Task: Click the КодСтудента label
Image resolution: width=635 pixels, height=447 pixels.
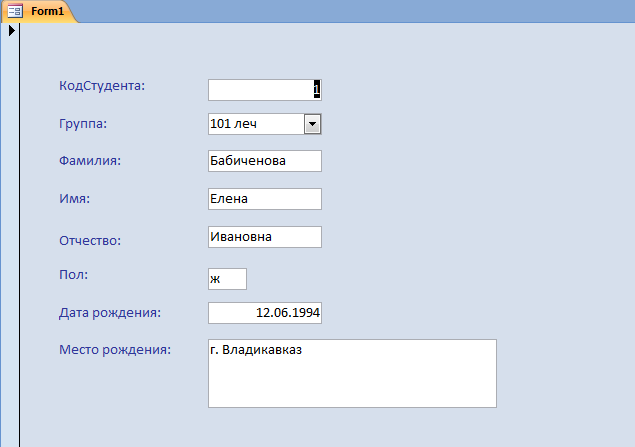Action: coord(102,85)
